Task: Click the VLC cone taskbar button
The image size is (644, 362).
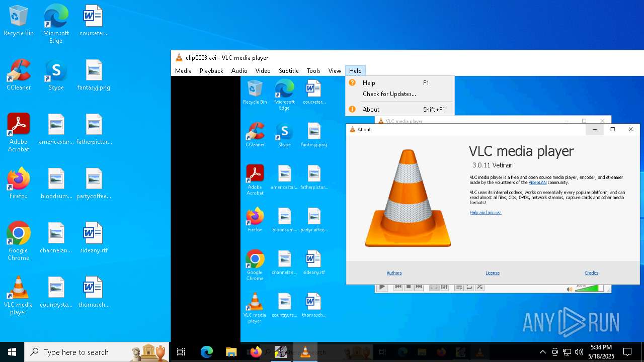Action: [305, 352]
